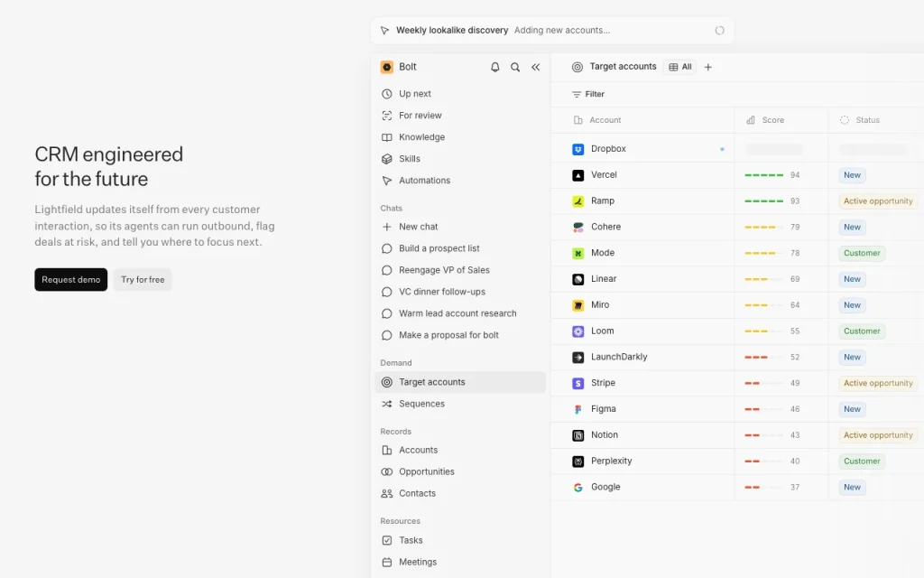The image size is (924, 578).
Task: Click the LaunchDarkly logo icon
Action: [x=578, y=358]
